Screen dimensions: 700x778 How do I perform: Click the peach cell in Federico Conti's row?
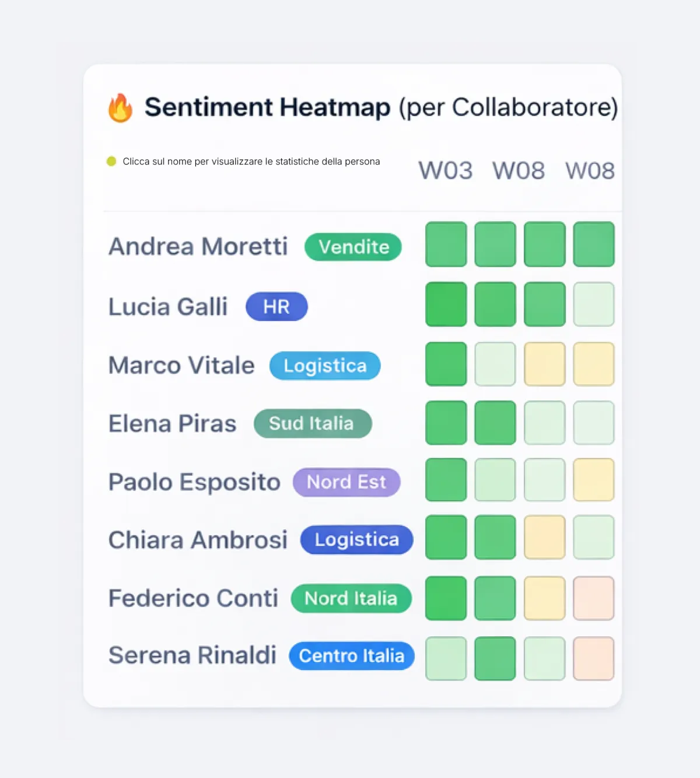pos(593,598)
